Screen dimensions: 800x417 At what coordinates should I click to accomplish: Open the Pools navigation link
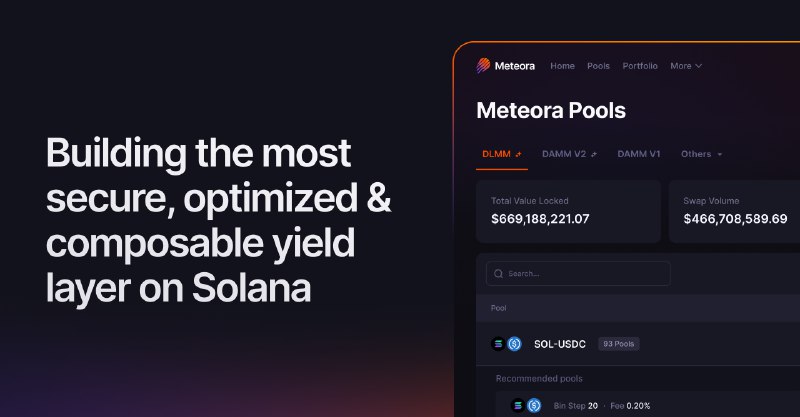click(x=598, y=66)
